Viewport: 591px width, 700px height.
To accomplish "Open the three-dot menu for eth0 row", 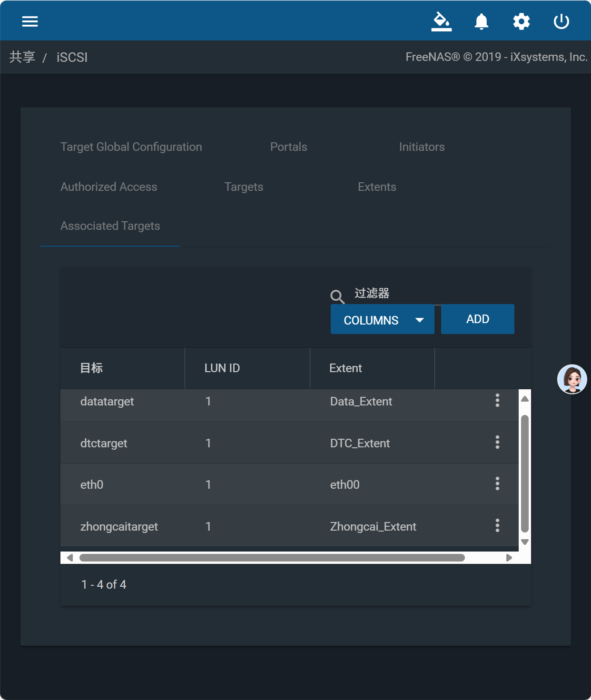I will click(x=497, y=484).
